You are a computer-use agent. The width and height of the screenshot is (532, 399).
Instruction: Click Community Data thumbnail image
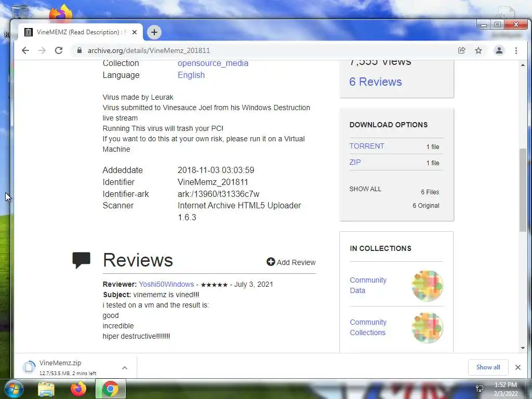point(427,286)
